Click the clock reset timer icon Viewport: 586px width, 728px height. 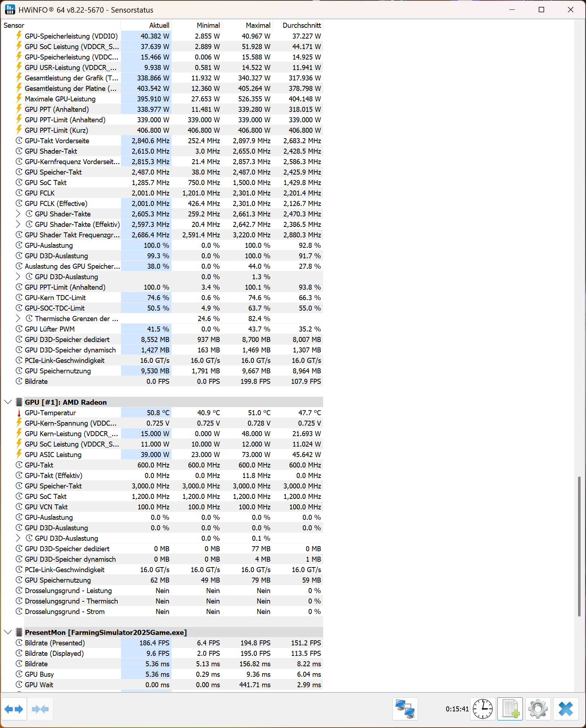(483, 709)
